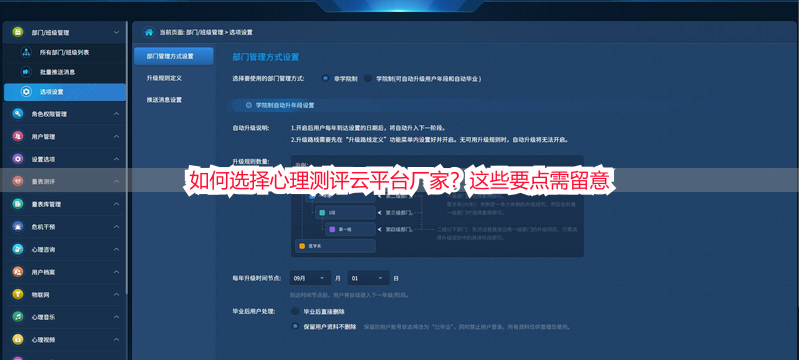Expand 用户档案 chevron
The width and height of the screenshot is (799, 360).
coord(116,272)
